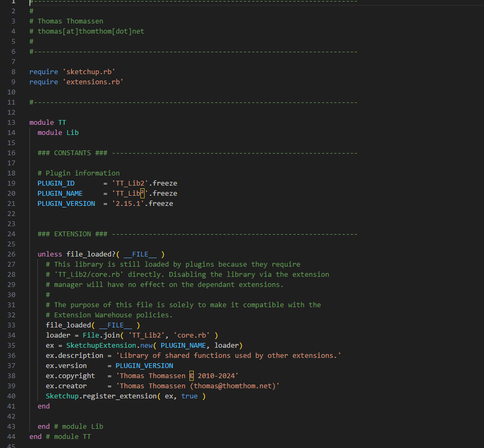Click the 'module Lib' declaration
The height and width of the screenshot is (448, 484).
pos(58,132)
